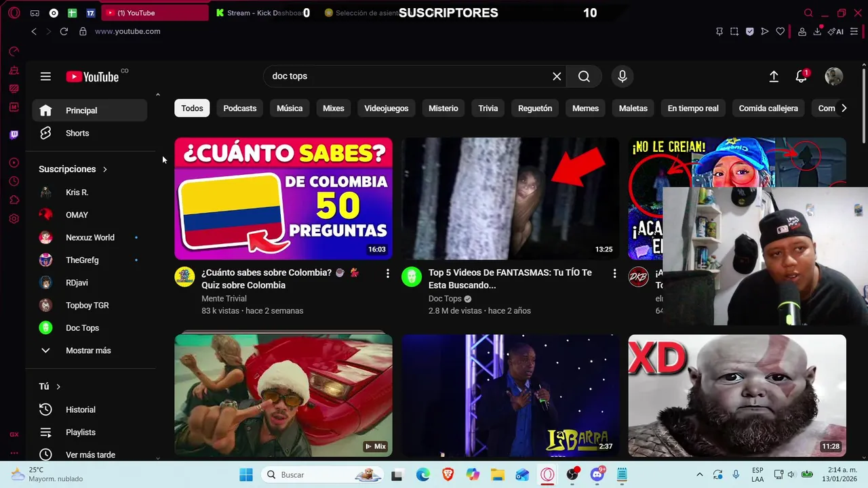Open the Top 5 Videos De FANTASMAS thumbnail
Viewport: 868px width, 488px height.
coord(510,199)
